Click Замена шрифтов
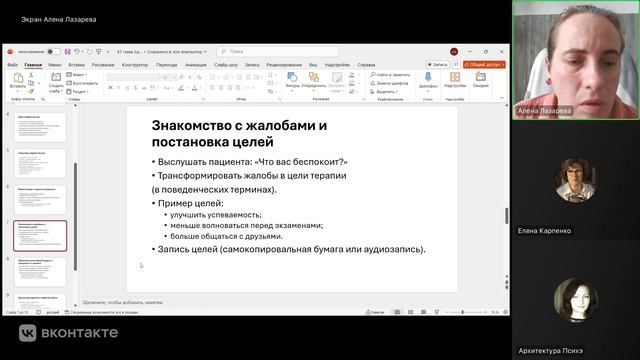 [389, 83]
